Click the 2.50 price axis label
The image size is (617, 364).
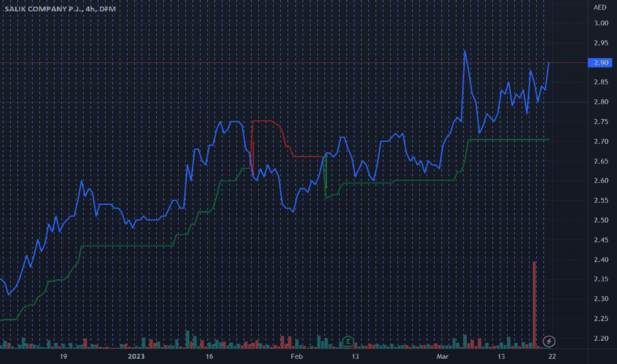[x=601, y=220]
